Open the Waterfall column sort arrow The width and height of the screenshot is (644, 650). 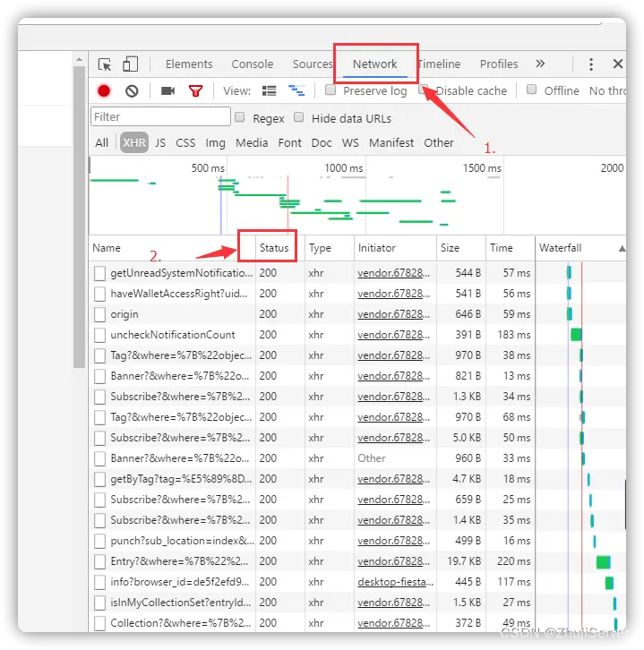pos(622,249)
